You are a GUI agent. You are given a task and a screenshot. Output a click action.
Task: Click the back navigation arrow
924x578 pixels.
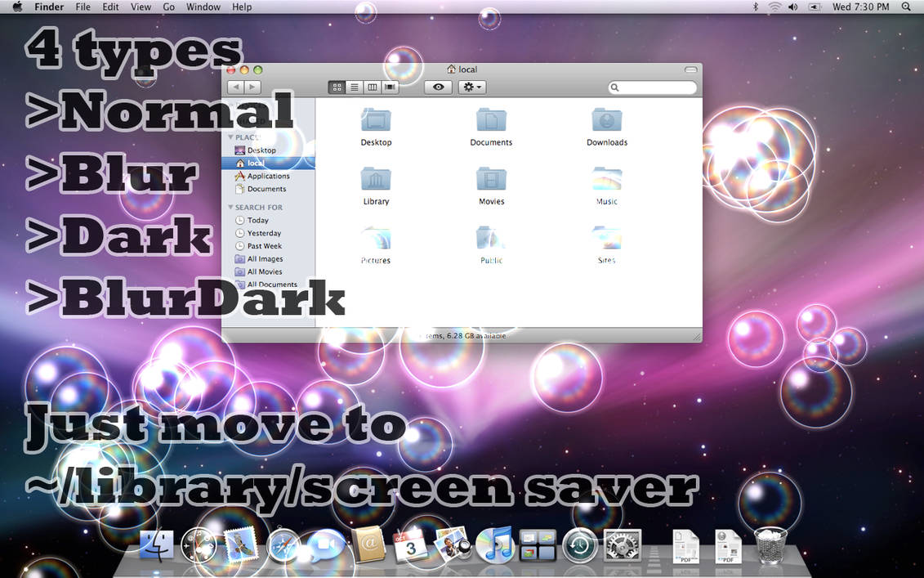[235, 86]
